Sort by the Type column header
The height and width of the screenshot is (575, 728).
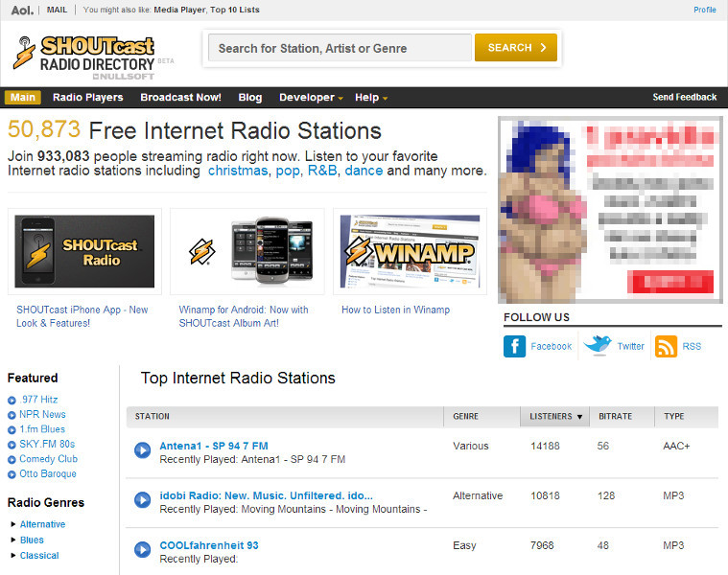pyautogui.click(x=687, y=417)
